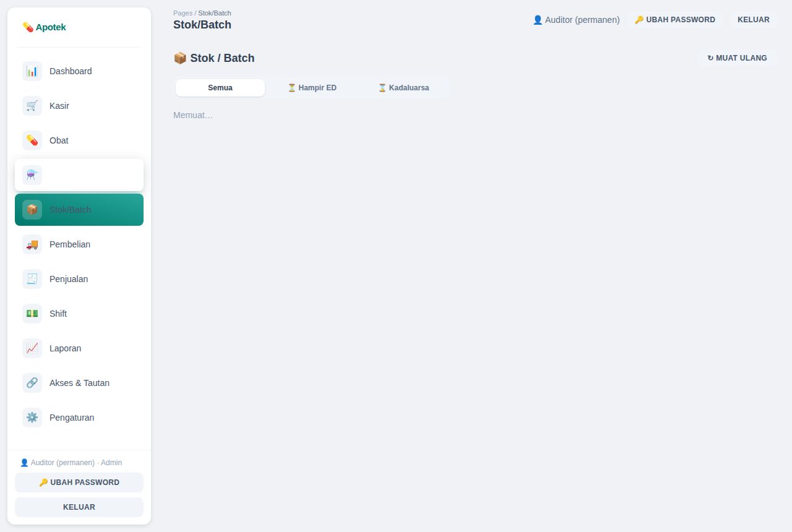Open the alembic flask sidebar item
This screenshot has width=792, height=532.
click(79, 175)
